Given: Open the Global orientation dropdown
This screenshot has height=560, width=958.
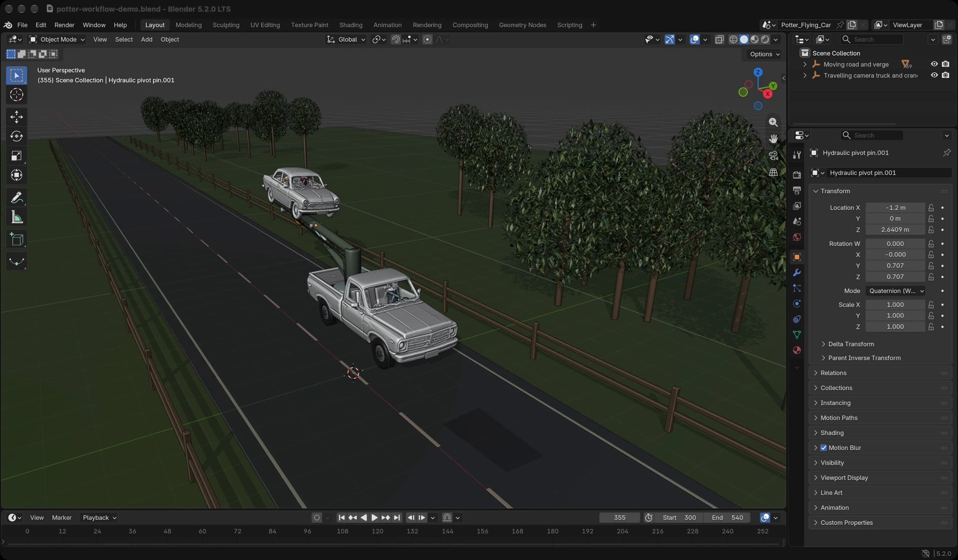Looking at the screenshot, I should [346, 40].
